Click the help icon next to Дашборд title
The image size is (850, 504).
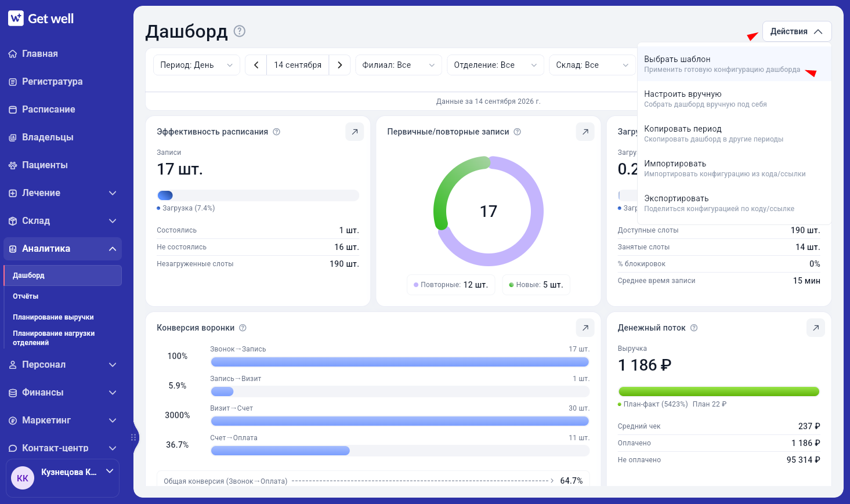click(240, 31)
